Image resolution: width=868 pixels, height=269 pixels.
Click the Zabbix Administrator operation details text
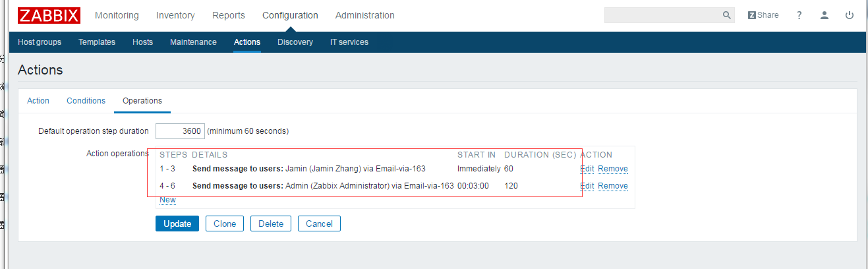click(x=323, y=186)
